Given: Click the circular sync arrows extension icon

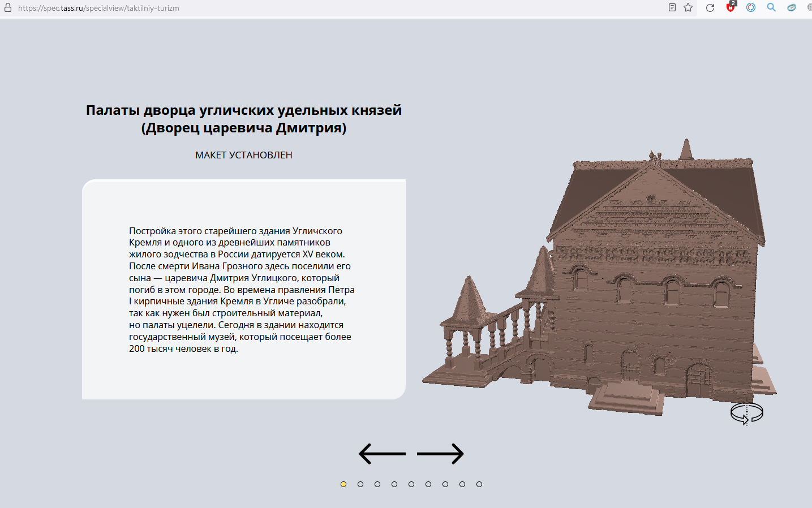Looking at the screenshot, I should point(751,7).
